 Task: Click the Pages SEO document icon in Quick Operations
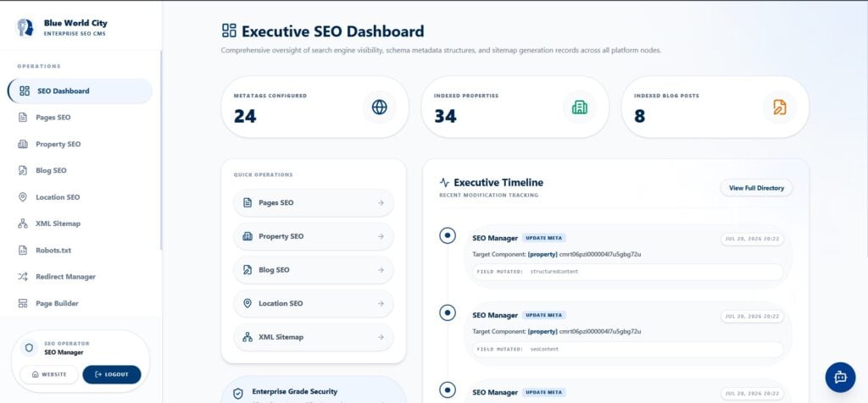248,203
